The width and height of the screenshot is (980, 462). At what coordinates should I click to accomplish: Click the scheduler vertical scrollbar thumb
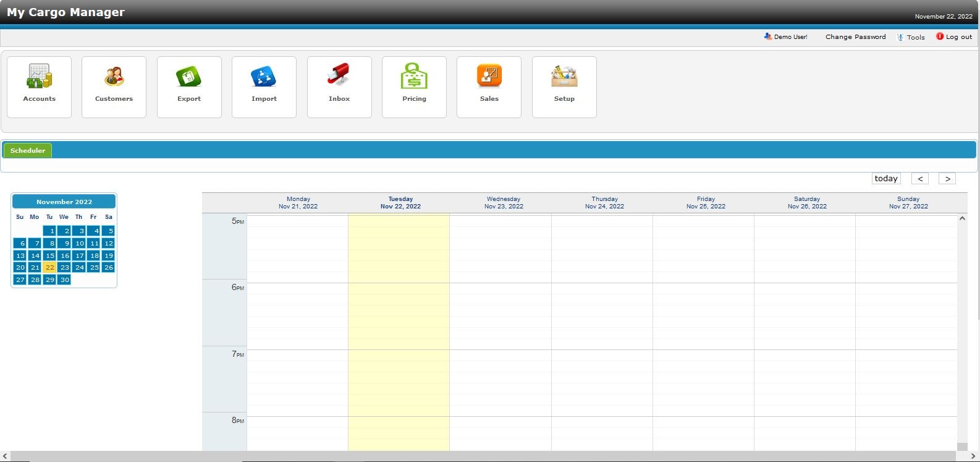(x=962, y=447)
